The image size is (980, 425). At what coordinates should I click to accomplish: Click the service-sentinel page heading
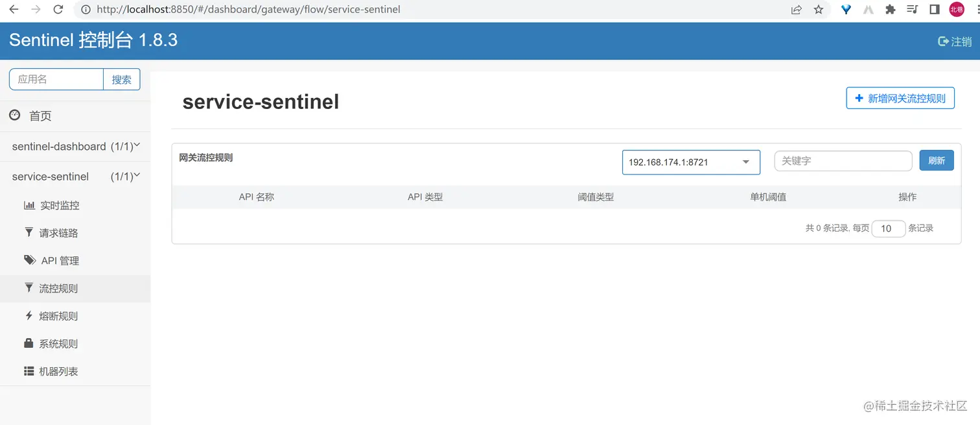(261, 102)
